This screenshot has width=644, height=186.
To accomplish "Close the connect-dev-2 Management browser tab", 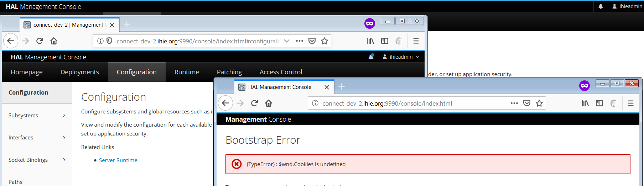I will click(x=112, y=25).
